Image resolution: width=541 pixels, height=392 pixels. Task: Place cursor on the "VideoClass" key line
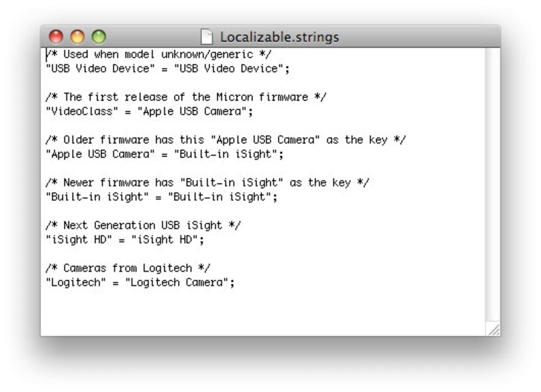click(148, 112)
